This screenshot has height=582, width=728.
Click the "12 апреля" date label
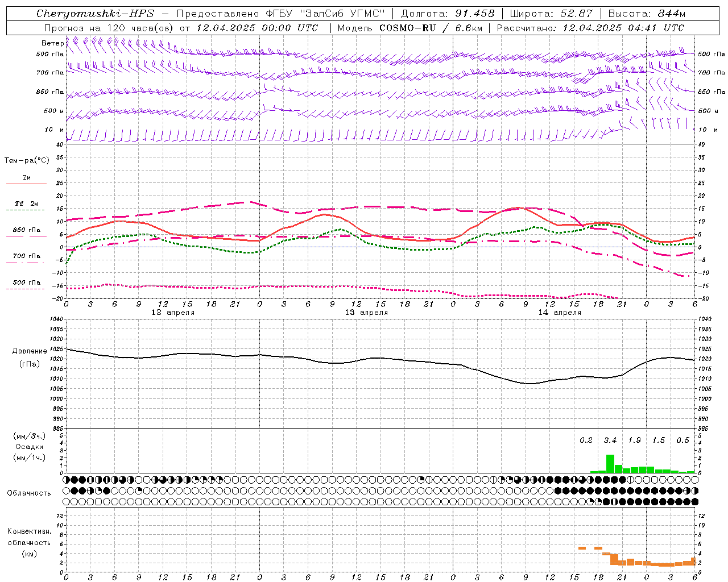(173, 313)
